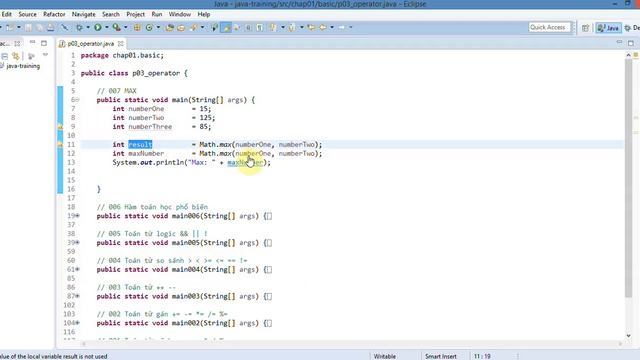Open the Refactor menu
Image resolution: width=640 pixels, height=360 pixels.
(x=54, y=14)
